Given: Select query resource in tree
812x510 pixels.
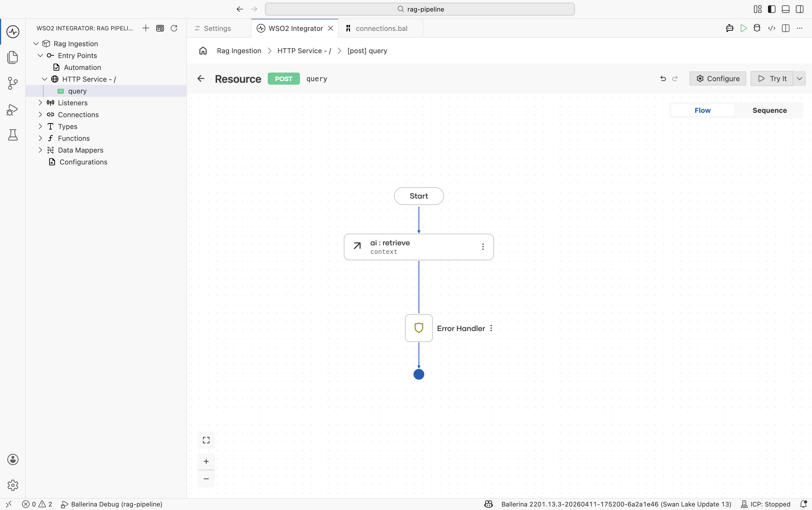Looking at the screenshot, I should click(x=106, y=91).
